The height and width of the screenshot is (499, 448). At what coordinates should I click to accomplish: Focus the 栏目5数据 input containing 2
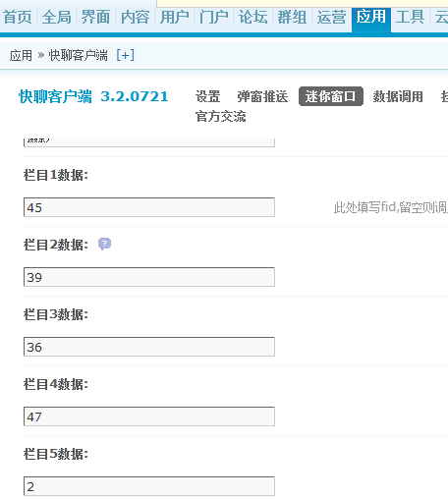pos(149,486)
